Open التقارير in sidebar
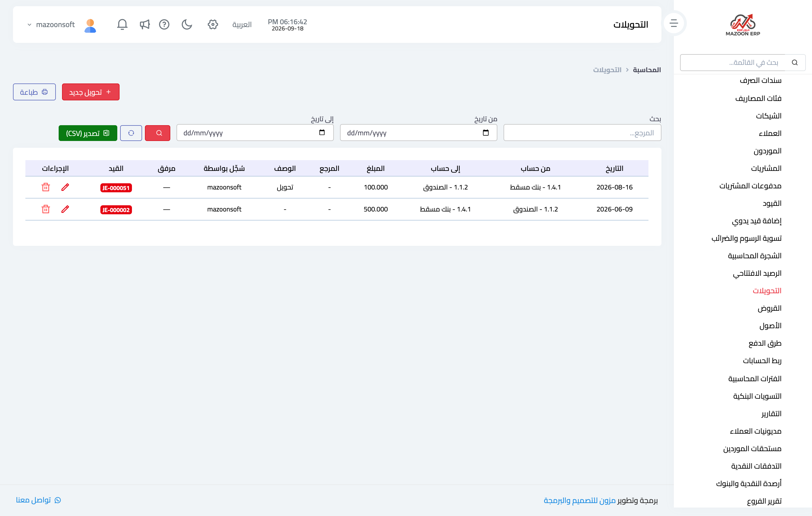The height and width of the screenshot is (516, 812). point(771,414)
